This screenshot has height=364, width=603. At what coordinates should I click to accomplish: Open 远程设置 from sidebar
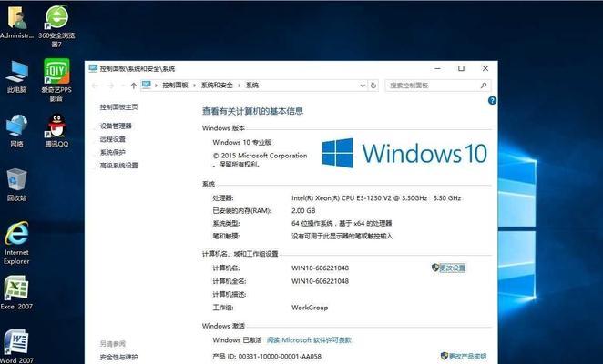tap(113, 138)
